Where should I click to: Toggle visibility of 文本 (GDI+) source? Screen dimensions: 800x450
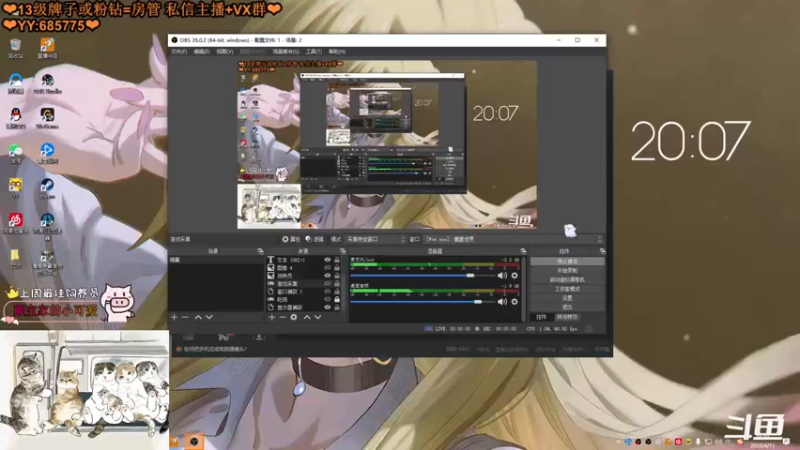coord(327,260)
